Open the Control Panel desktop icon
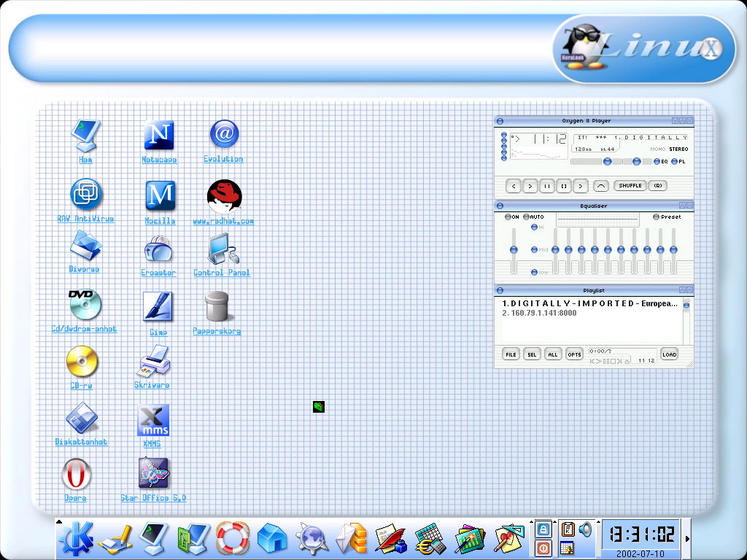Image resolution: width=747 pixels, height=560 pixels. point(222,249)
